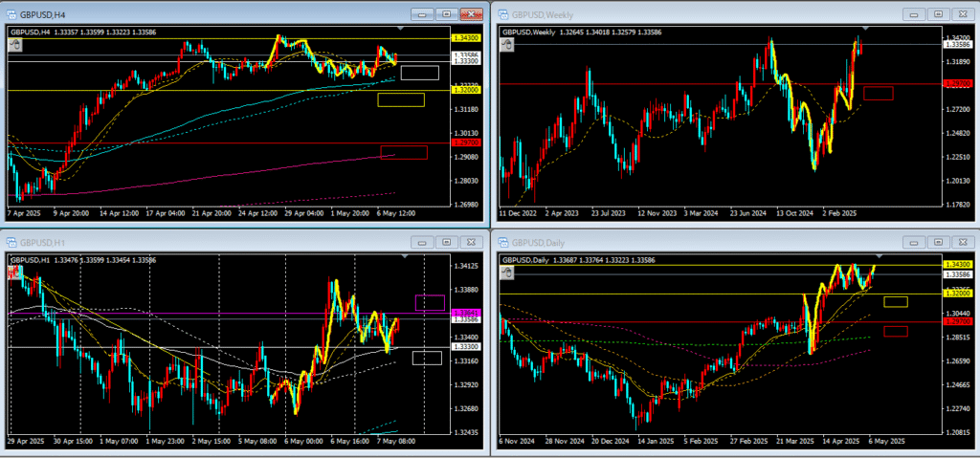Close the GBPUSD,H1 chart window

pyautogui.click(x=471, y=241)
